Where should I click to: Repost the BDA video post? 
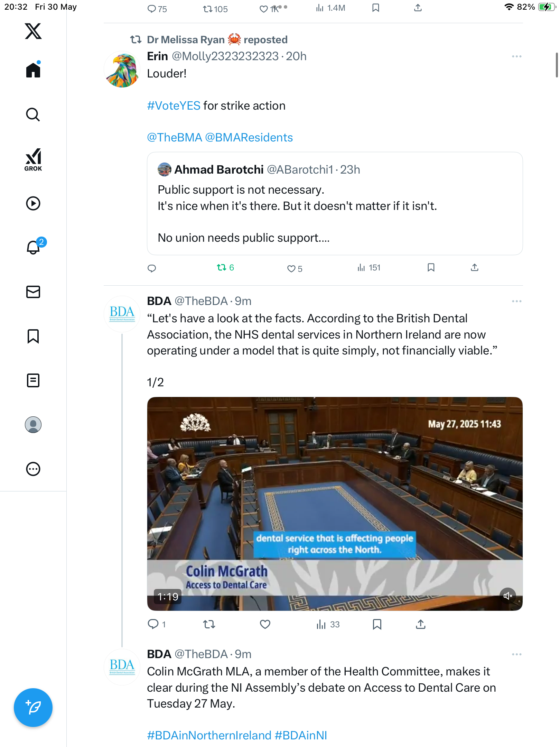(209, 624)
